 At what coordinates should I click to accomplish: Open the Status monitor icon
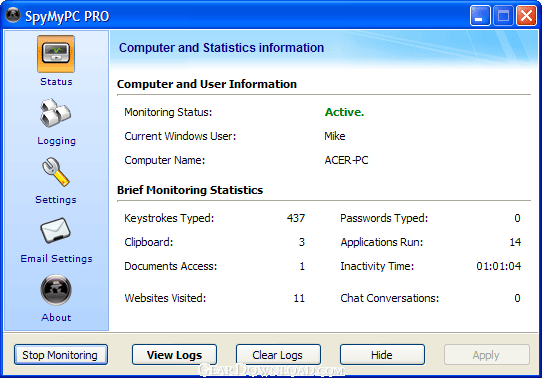point(56,54)
